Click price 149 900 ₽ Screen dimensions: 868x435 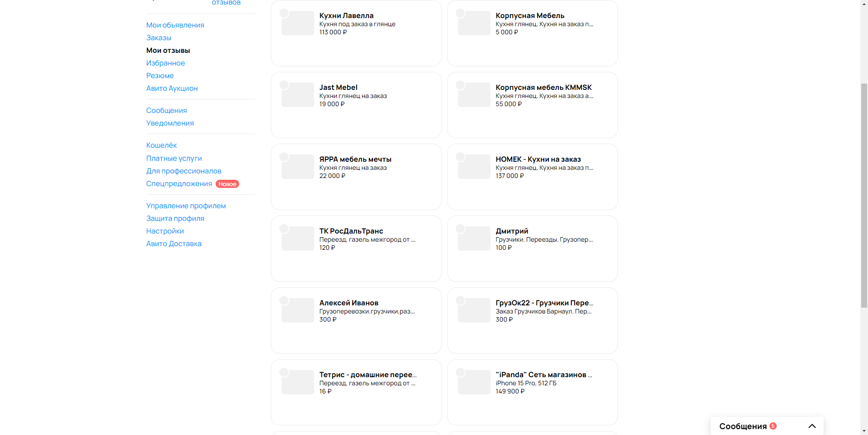(x=510, y=392)
